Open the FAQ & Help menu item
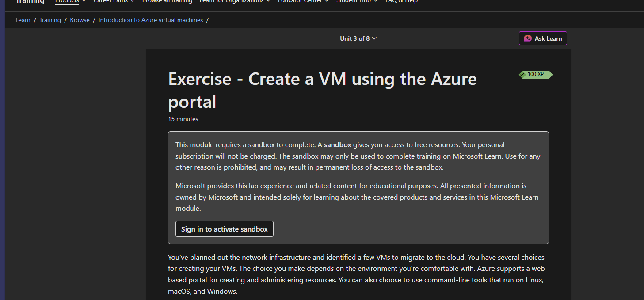The height and width of the screenshot is (300, 644). (401, 1)
